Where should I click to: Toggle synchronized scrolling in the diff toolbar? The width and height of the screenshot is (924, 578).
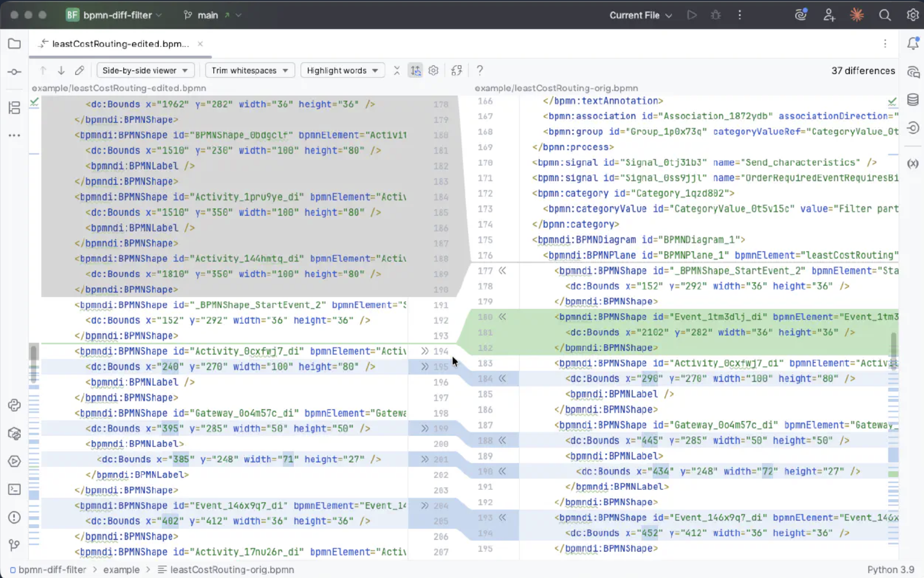point(416,70)
